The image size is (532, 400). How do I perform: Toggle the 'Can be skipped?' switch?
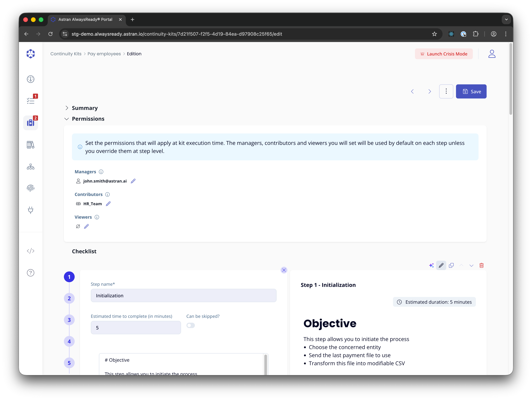(191, 326)
